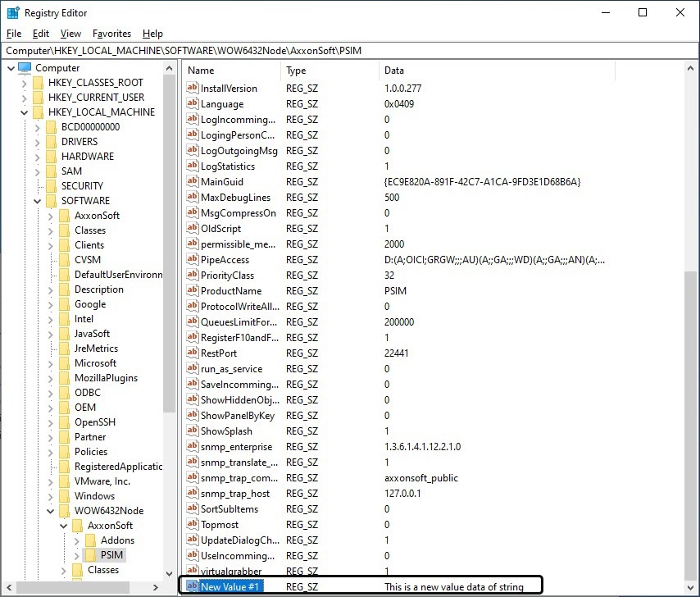Open the Edit menu
This screenshot has height=597, width=700.
tap(41, 34)
